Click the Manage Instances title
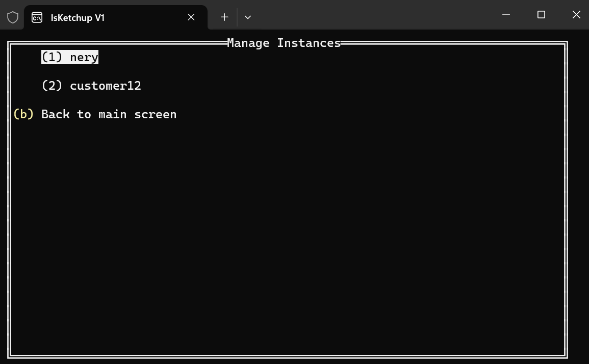Image resolution: width=589 pixels, height=364 pixels. [284, 43]
